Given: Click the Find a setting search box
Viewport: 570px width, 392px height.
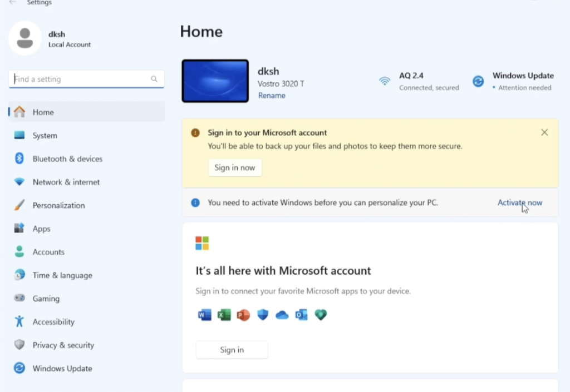Looking at the screenshot, I should (81, 80).
